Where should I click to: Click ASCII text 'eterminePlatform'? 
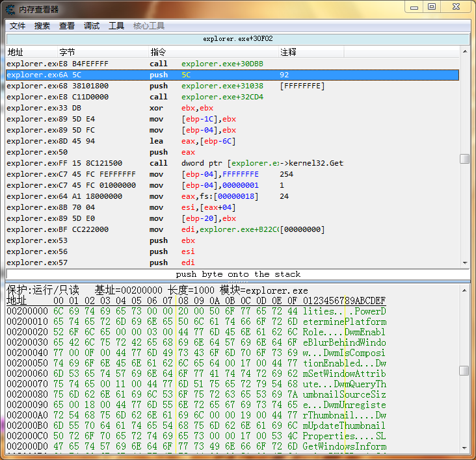pyautogui.click(x=345, y=322)
